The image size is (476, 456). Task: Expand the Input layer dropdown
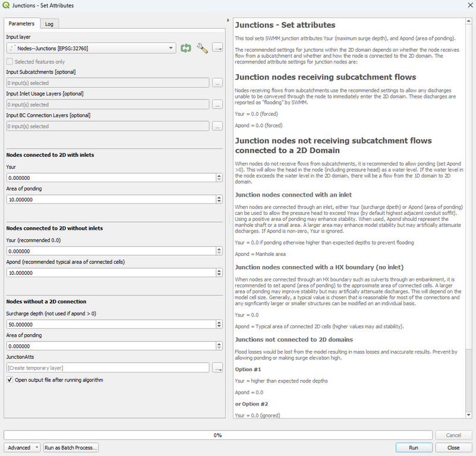click(171, 48)
